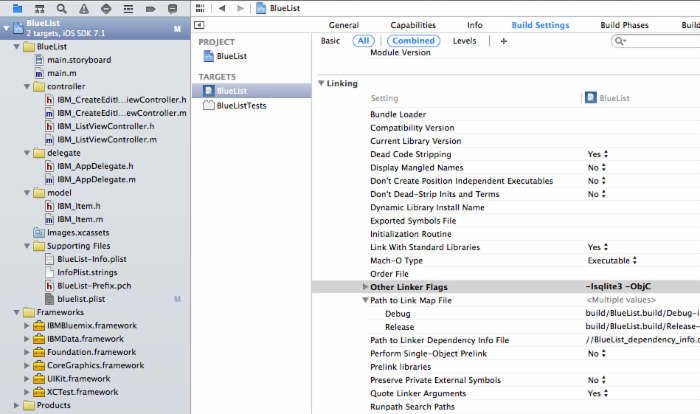The height and width of the screenshot is (414, 700).
Task: Hide the project and targets list
Action: point(200,25)
